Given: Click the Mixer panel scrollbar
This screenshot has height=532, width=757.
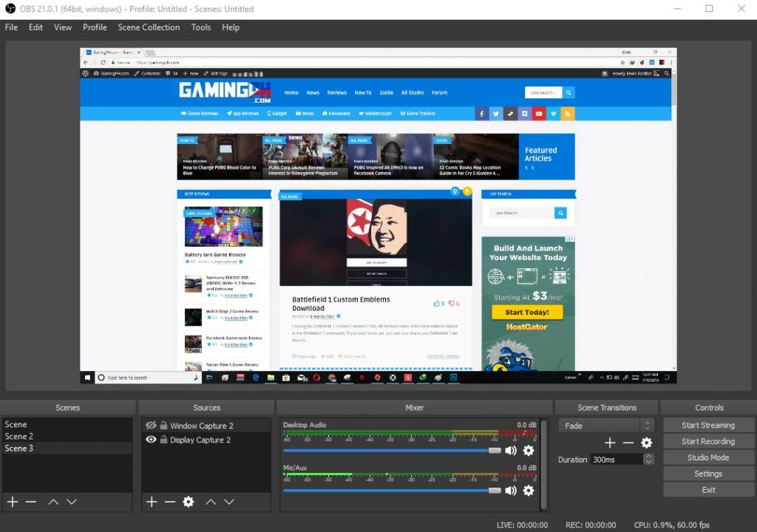Looking at the screenshot, I should click(544, 464).
